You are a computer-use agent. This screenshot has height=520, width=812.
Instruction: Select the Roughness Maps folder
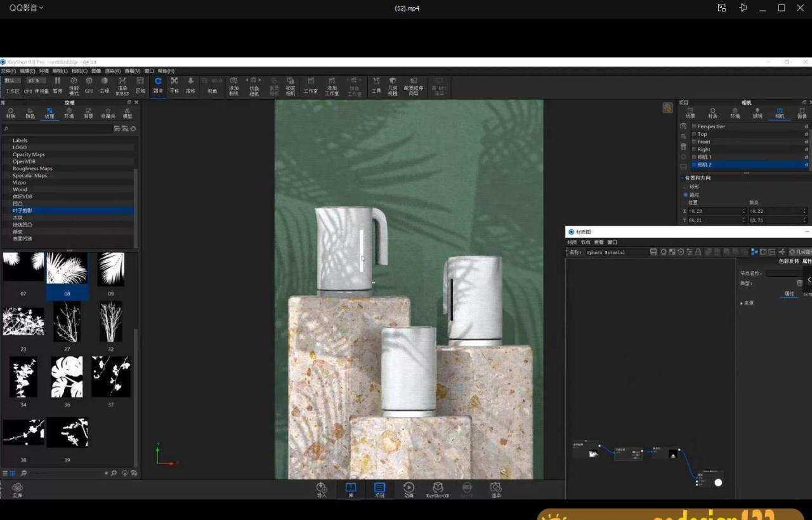32,168
